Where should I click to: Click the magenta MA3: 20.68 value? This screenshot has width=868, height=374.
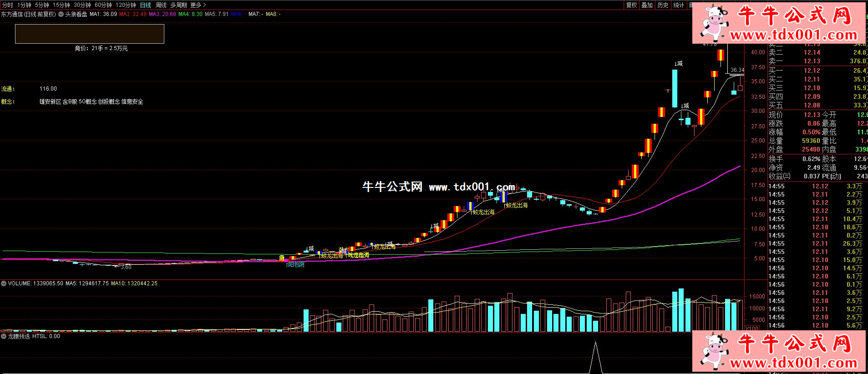point(162,14)
